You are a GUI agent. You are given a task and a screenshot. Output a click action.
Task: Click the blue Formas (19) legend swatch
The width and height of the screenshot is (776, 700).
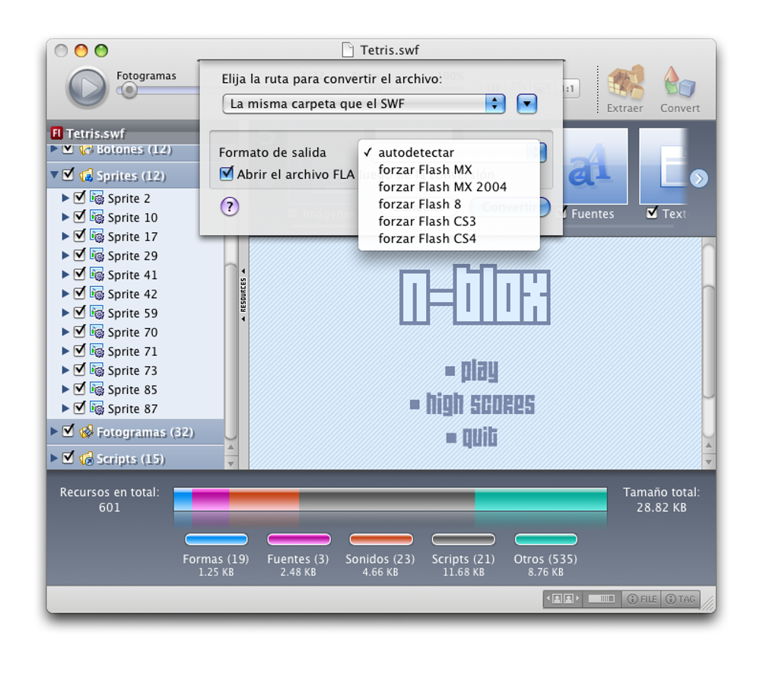[x=216, y=539]
